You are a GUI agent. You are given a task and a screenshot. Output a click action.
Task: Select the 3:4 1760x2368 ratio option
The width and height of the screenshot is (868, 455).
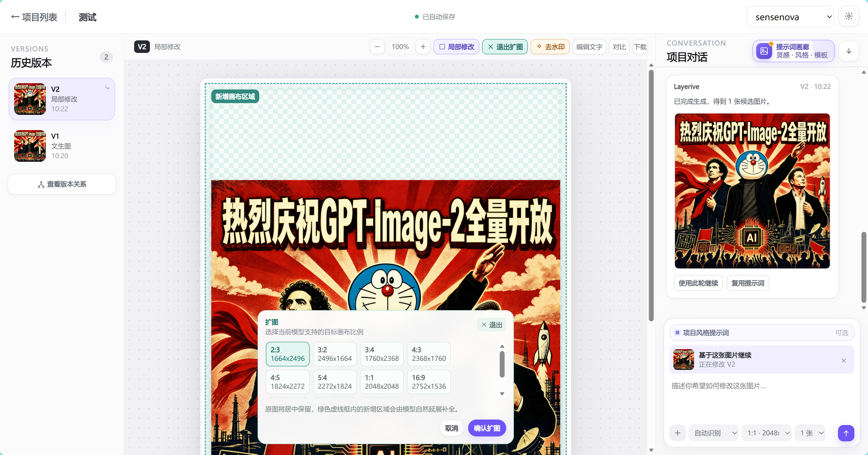381,354
